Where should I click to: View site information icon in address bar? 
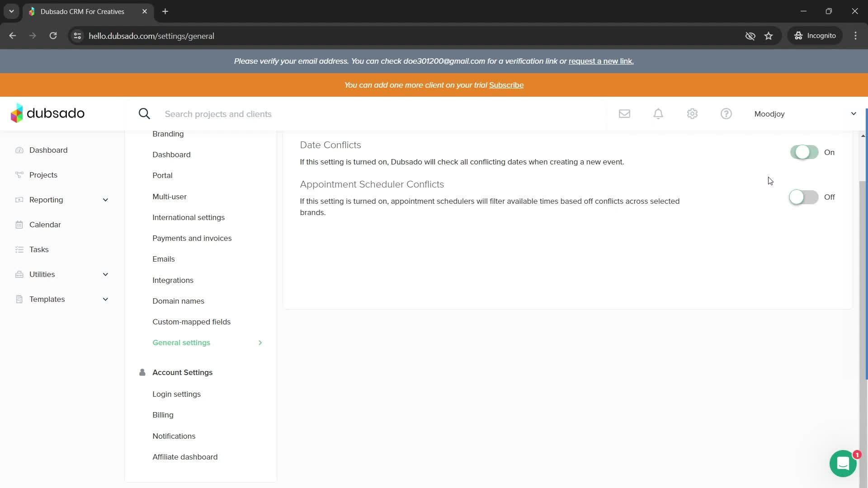77,36
